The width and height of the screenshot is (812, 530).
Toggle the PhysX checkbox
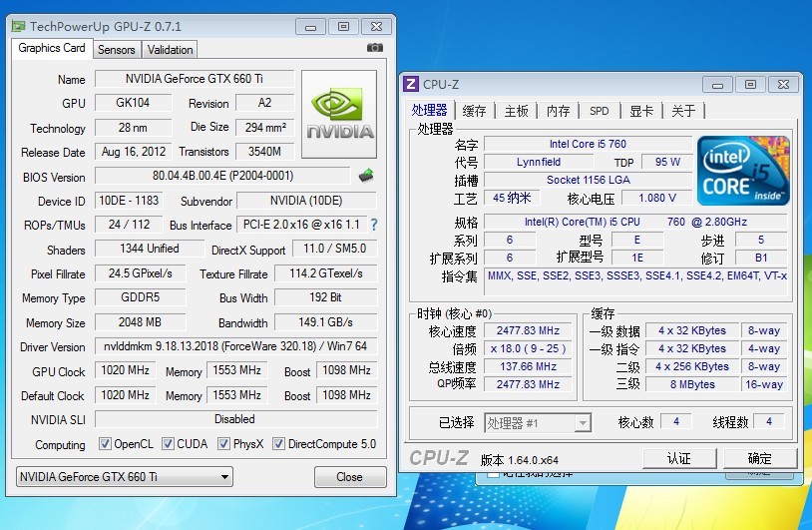223,443
